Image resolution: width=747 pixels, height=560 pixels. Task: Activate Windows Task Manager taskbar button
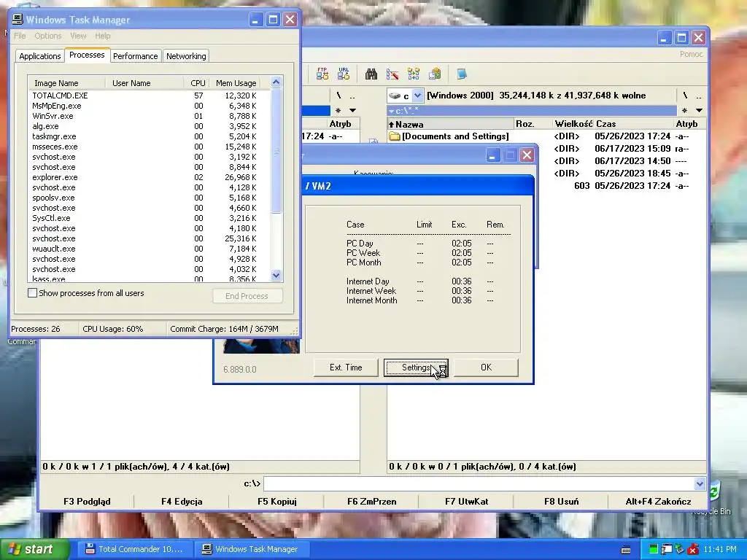click(x=252, y=549)
